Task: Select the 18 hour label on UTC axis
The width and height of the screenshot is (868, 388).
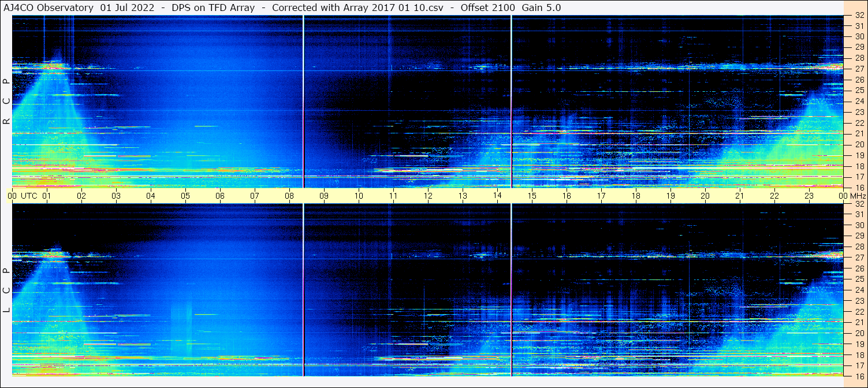Action: point(636,196)
